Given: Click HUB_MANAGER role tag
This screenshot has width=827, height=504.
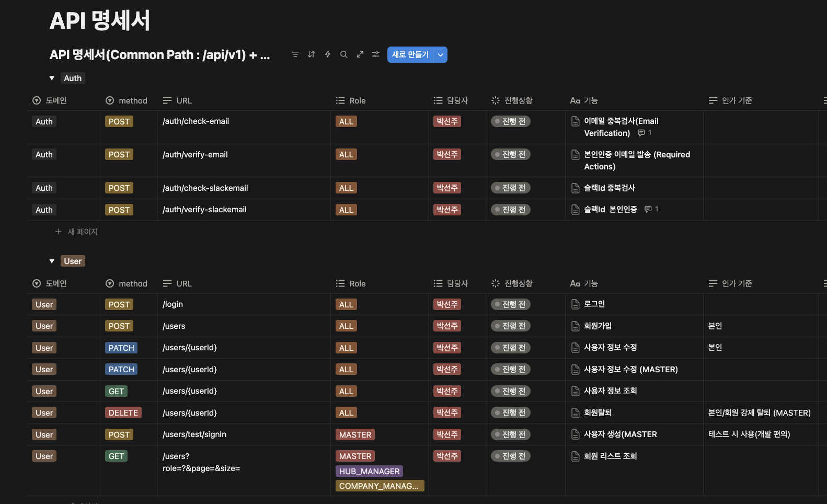Looking at the screenshot, I should pyautogui.click(x=369, y=472).
